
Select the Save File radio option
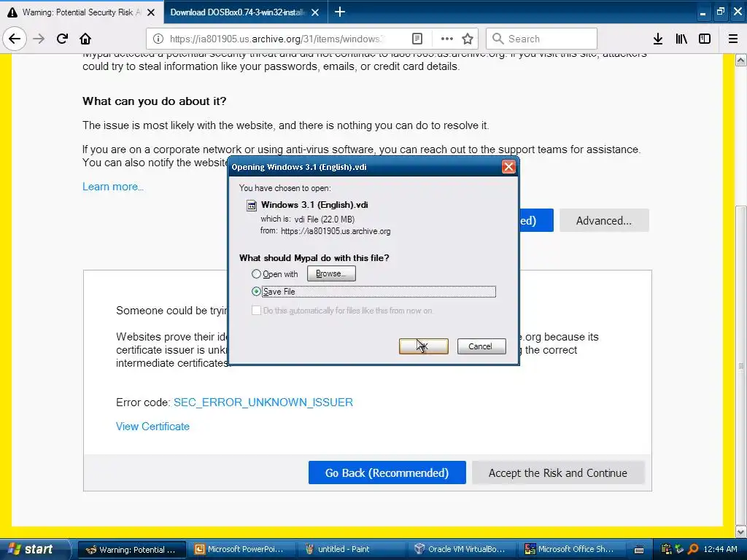[x=256, y=292]
